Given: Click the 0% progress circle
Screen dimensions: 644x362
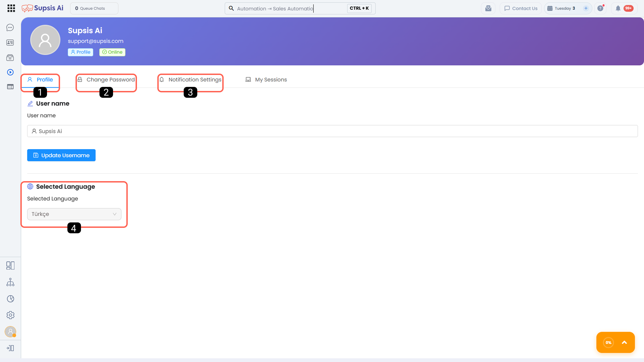Looking at the screenshot, I should tap(608, 342).
